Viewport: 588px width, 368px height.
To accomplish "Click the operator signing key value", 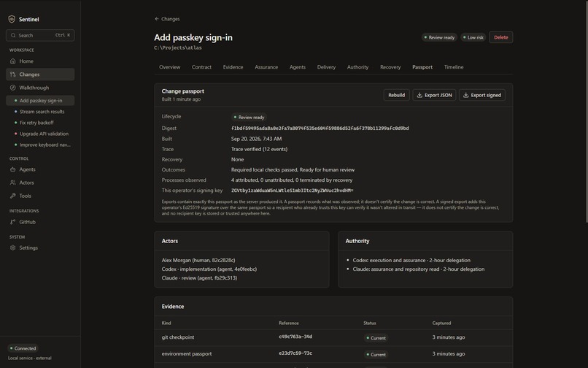I will [292, 191].
